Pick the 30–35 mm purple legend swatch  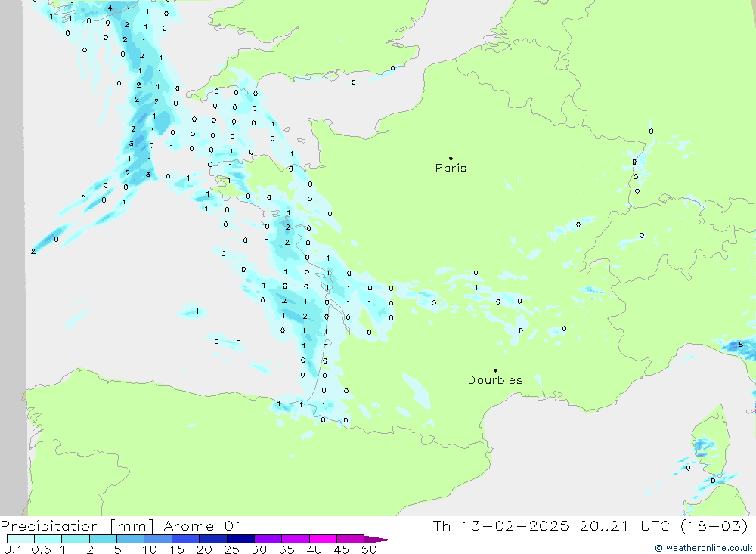(268, 539)
